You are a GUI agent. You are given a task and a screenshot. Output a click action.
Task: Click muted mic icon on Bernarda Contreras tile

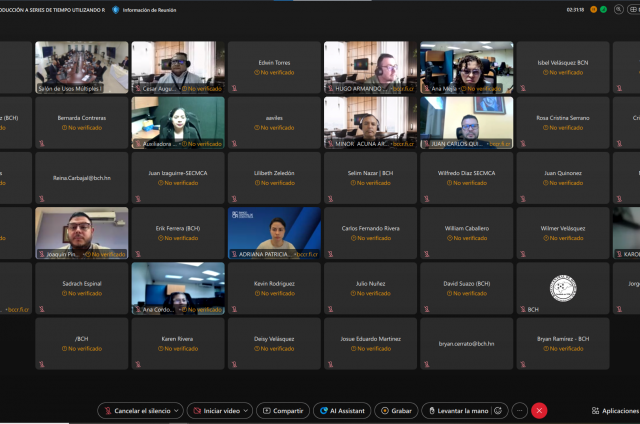pos(42,143)
